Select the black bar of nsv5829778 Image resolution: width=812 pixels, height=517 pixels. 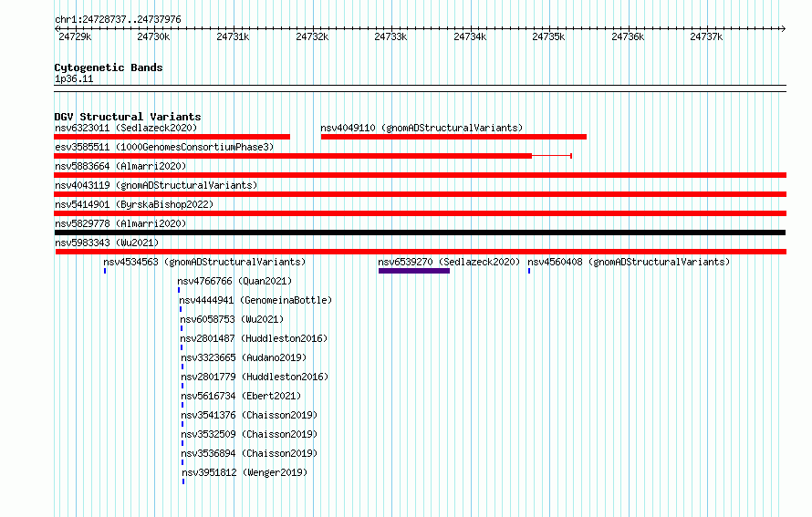coord(420,233)
